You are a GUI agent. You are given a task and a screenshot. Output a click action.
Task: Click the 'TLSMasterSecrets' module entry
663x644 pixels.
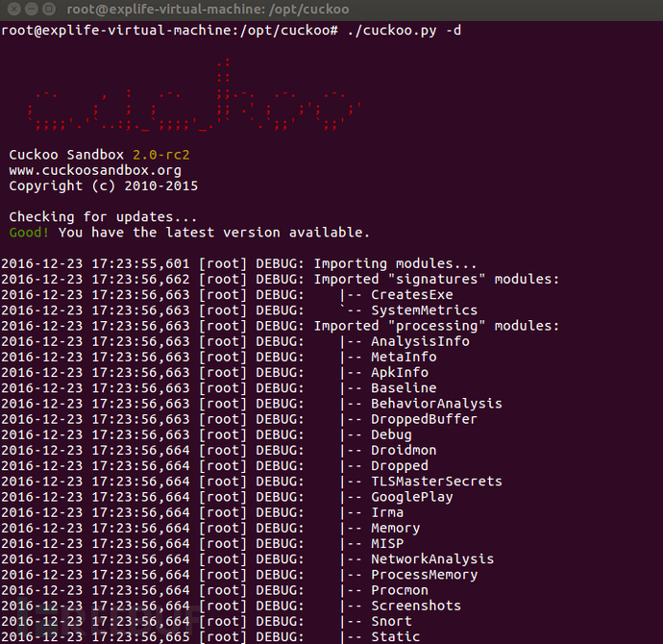coord(436,482)
